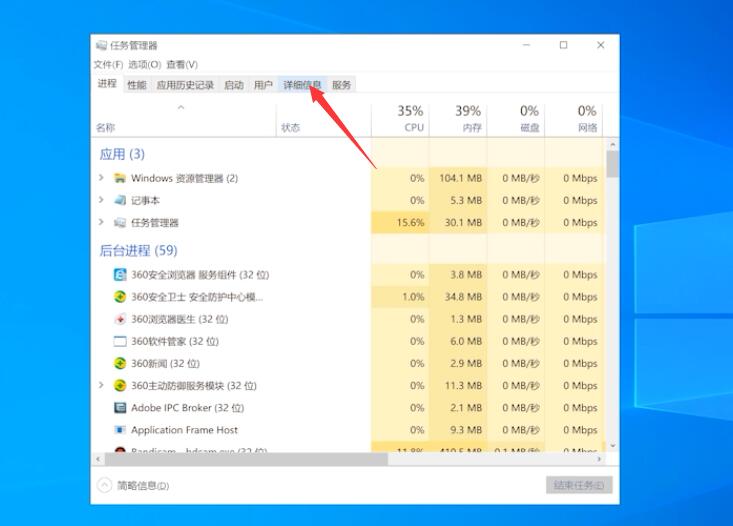
Task: Sort by the 网络 column header
Action: (x=588, y=128)
